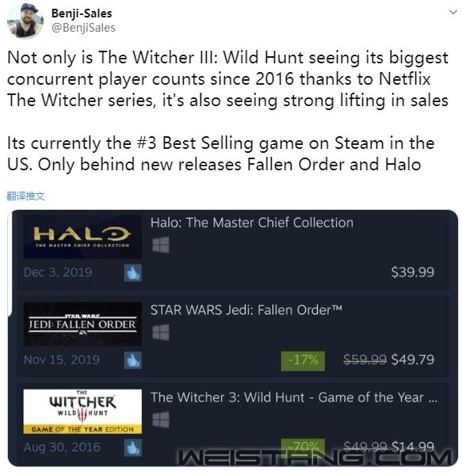Click the Windows icon under Witcher 3
This screenshot has height=476, width=462.
pyautogui.click(x=161, y=420)
